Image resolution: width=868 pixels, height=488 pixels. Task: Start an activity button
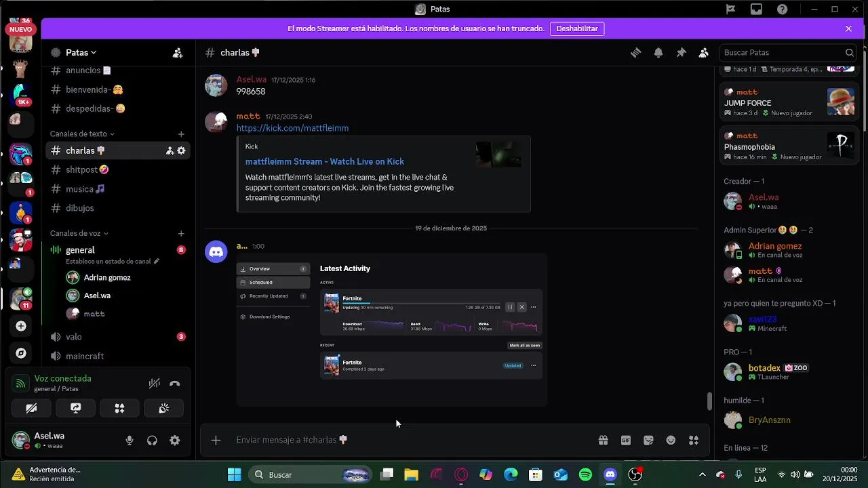coord(119,408)
